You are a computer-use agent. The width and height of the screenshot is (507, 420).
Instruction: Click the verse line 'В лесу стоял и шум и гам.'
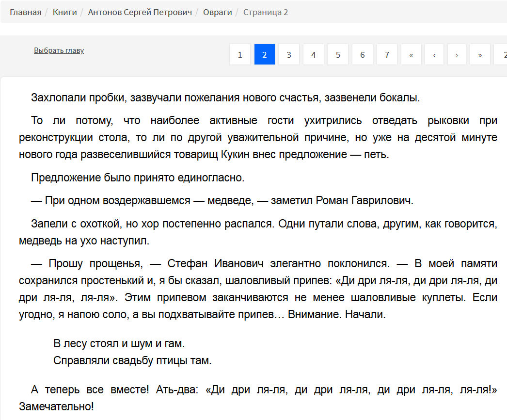pyautogui.click(x=119, y=343)
